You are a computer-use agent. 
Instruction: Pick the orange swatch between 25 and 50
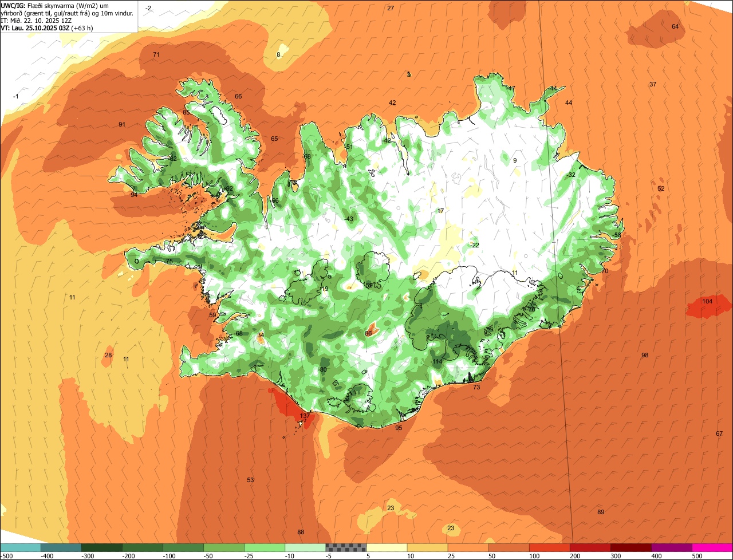(468, 547)
